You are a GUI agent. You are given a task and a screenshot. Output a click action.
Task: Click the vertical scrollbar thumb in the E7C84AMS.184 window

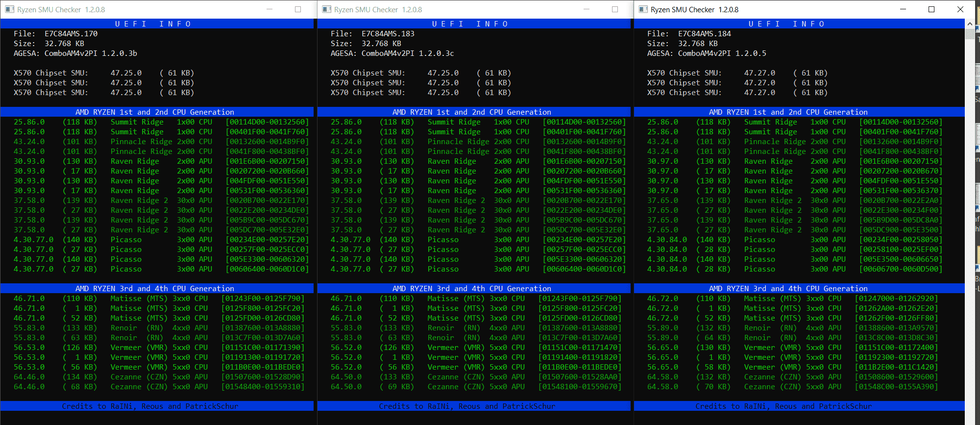click(969, 34)
